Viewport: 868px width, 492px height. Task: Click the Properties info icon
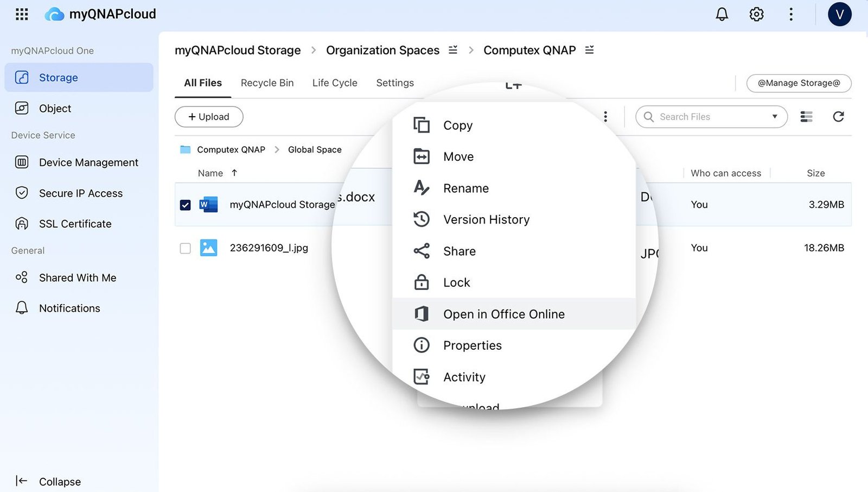(x=422, y=345)
